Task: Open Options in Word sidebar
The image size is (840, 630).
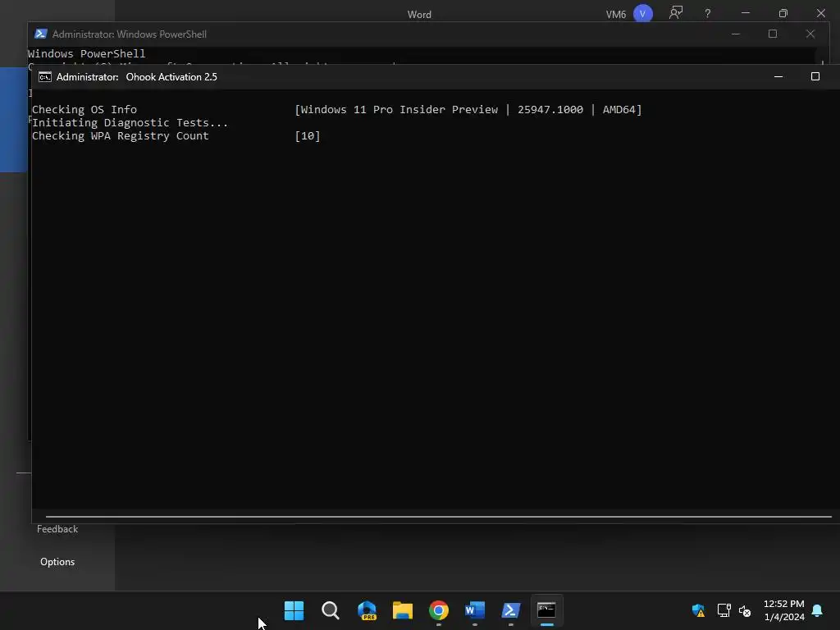Action: (x=57, y=562)
